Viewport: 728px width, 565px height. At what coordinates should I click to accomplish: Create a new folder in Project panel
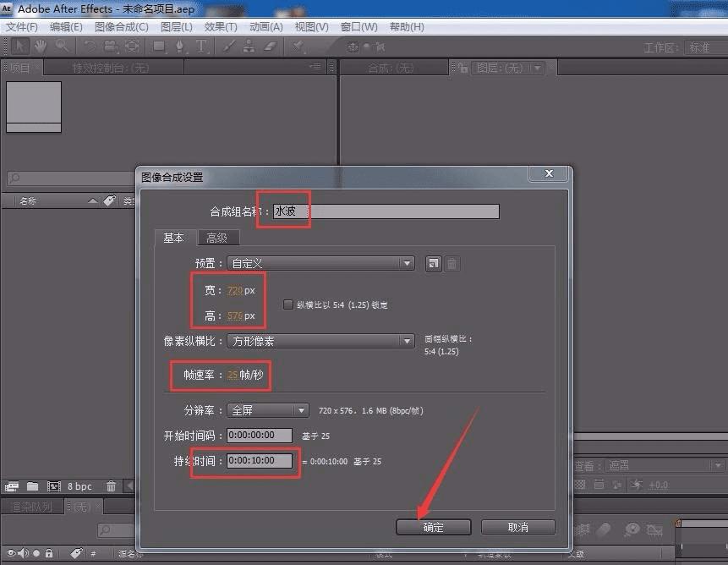[32, 486]
